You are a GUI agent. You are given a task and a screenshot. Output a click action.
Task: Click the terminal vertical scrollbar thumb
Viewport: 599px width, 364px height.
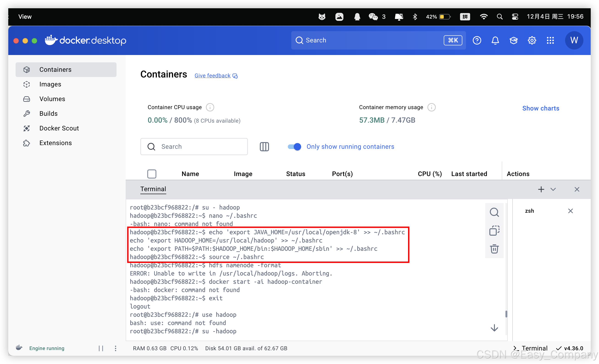point(506,314)
